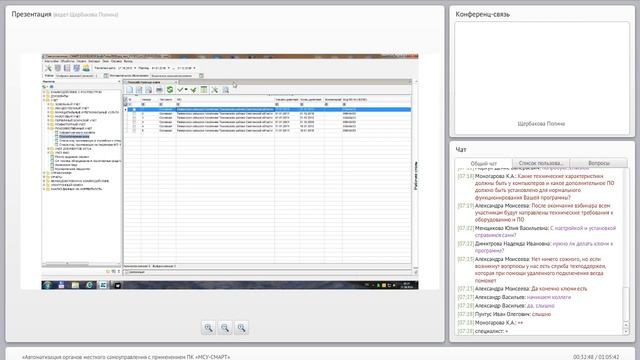This screenshot has height=360, width=640.
Task: Collapse the УЧЕТ tree folder
Action: click(44, 100)
